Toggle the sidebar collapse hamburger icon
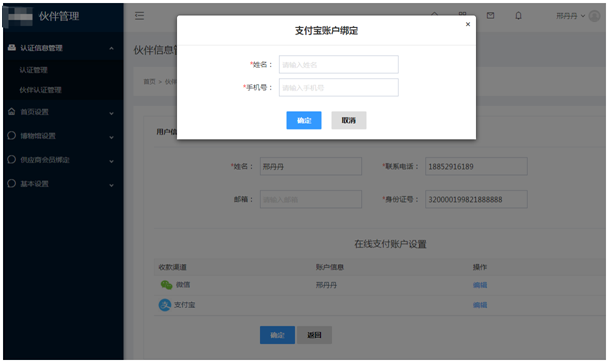609x363 pixels. (x=139, y=16)
